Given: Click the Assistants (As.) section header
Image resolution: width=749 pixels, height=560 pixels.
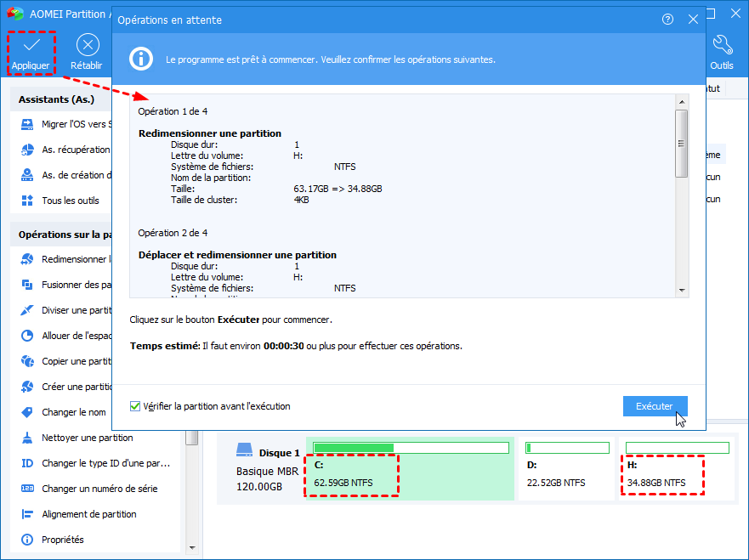Looking at the screenshot, I should click(x=56, y=99).
